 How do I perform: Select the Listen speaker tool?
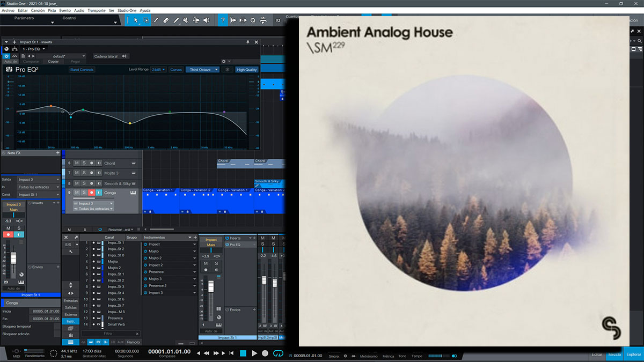(206, 20)
